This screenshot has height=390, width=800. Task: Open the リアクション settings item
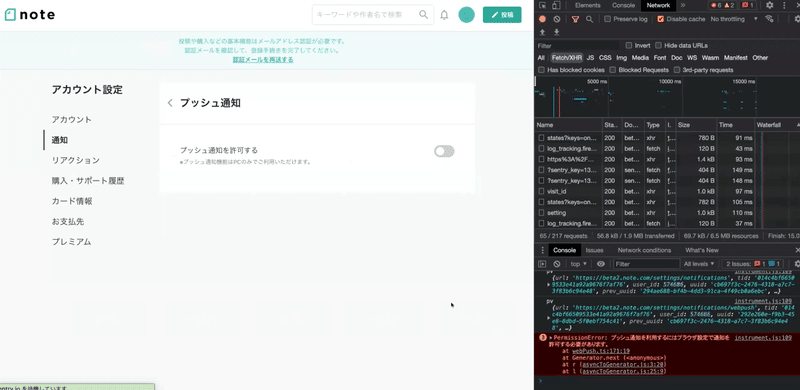pos(76,160)
